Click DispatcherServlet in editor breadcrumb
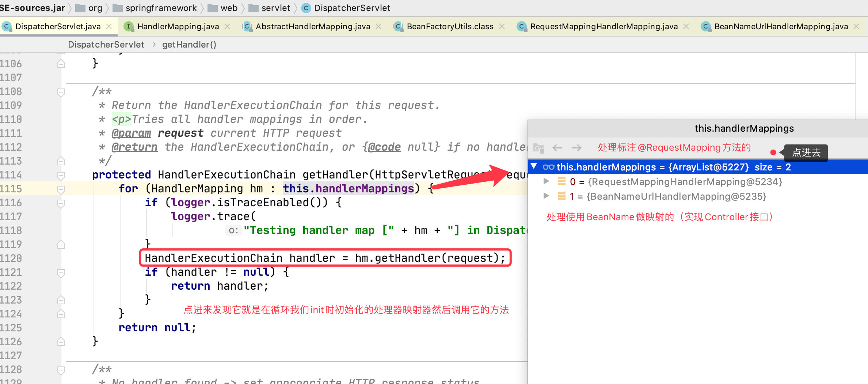The image size is (868, 384). coord(106,45)
